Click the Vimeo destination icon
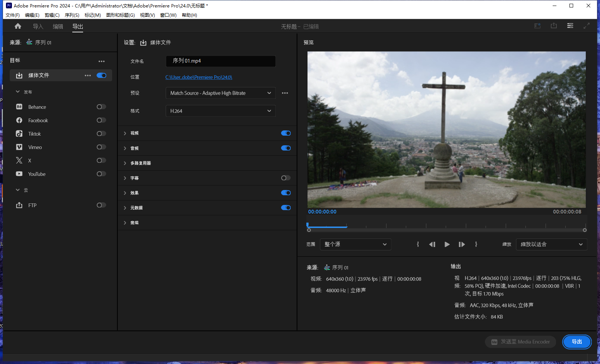Viewport: 600px width, 364px height. pos(19,147)
